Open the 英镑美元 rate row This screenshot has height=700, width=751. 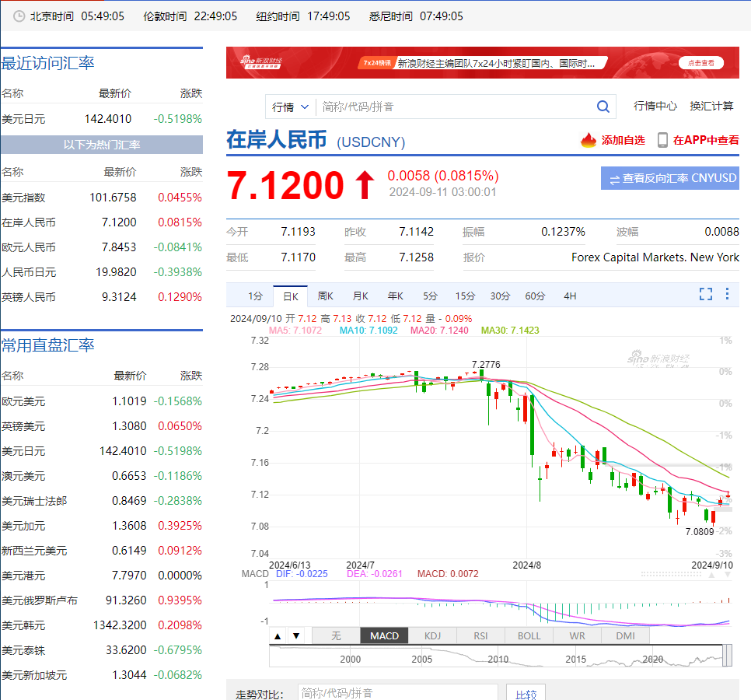click(x=102, y=426)
